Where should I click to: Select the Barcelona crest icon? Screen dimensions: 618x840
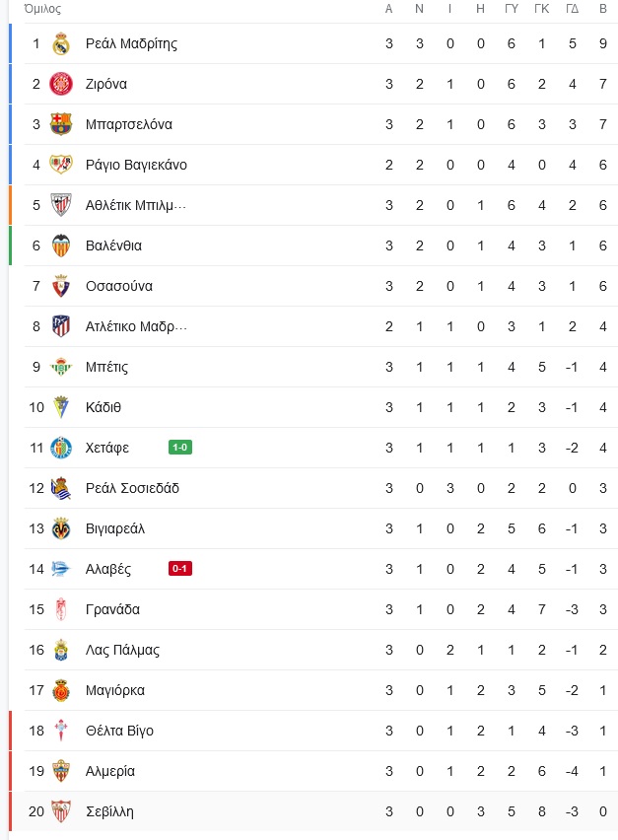click(x=61, y=124)
